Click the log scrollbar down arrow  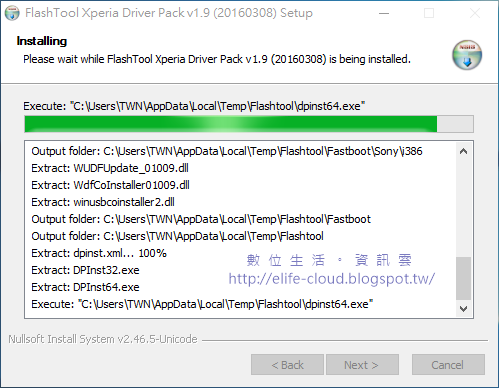coord(463,308)
